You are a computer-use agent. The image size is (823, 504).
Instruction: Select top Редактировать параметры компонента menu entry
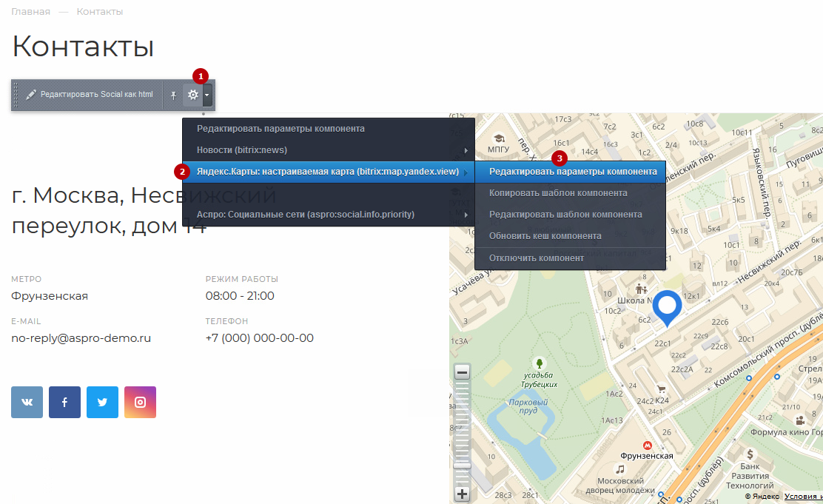(x=329, y=129)
